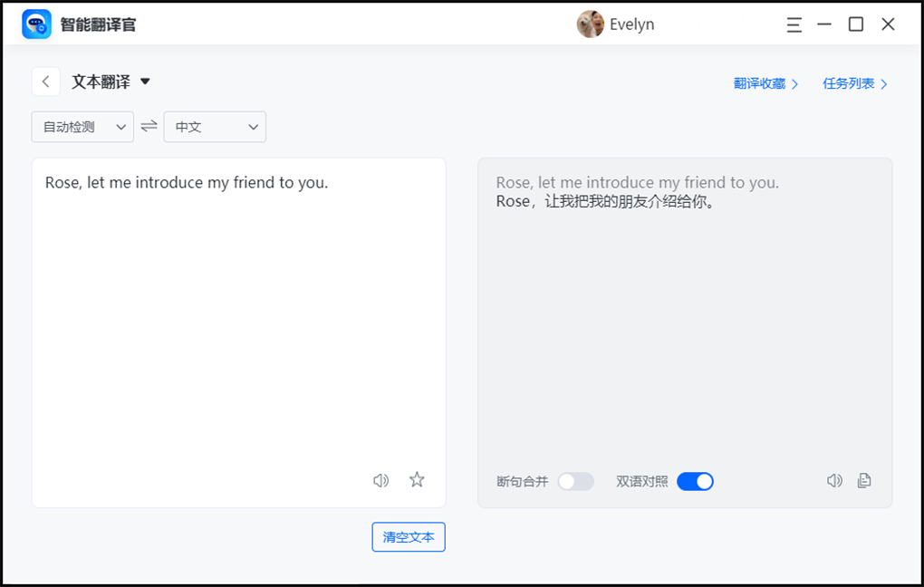The image size is (924, 587).
Task: Go back with the left arrow button
Action: point(46,82)
